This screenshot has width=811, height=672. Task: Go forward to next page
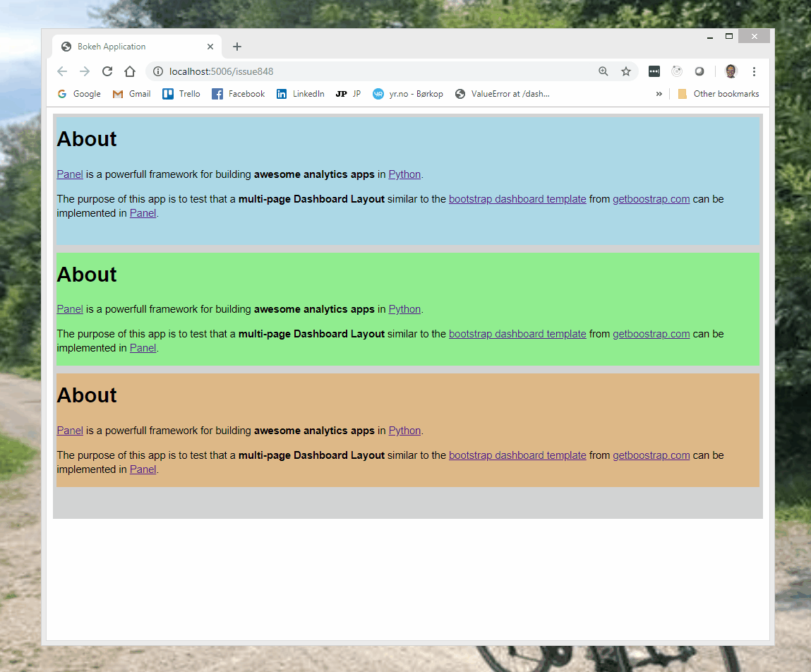click(85, 71)
